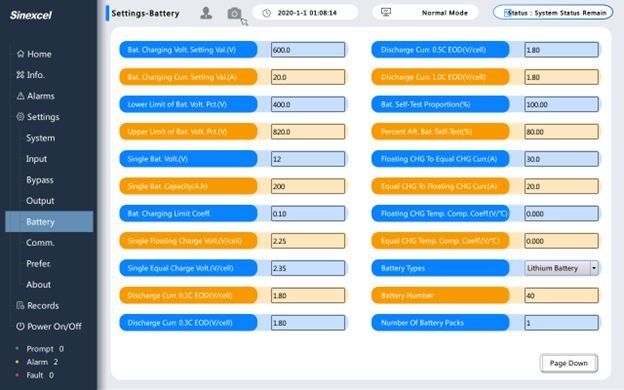
Task: Click the Power On/Off power icon
Action: (x=20, y=326)
